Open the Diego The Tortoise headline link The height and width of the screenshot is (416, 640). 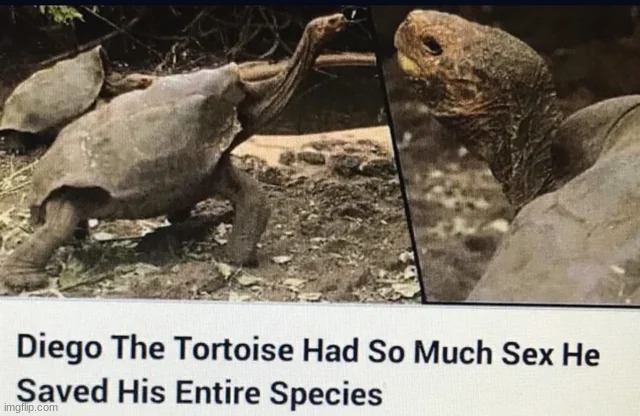308,370
